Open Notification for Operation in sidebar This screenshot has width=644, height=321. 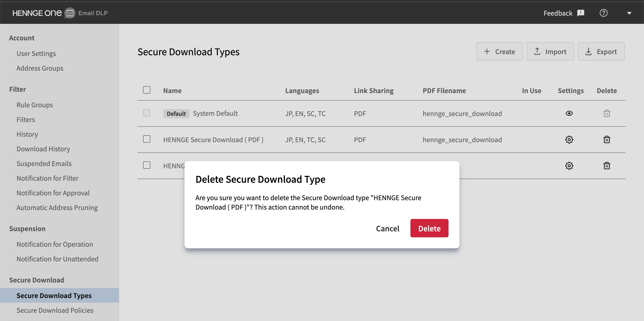click(55, 244)
